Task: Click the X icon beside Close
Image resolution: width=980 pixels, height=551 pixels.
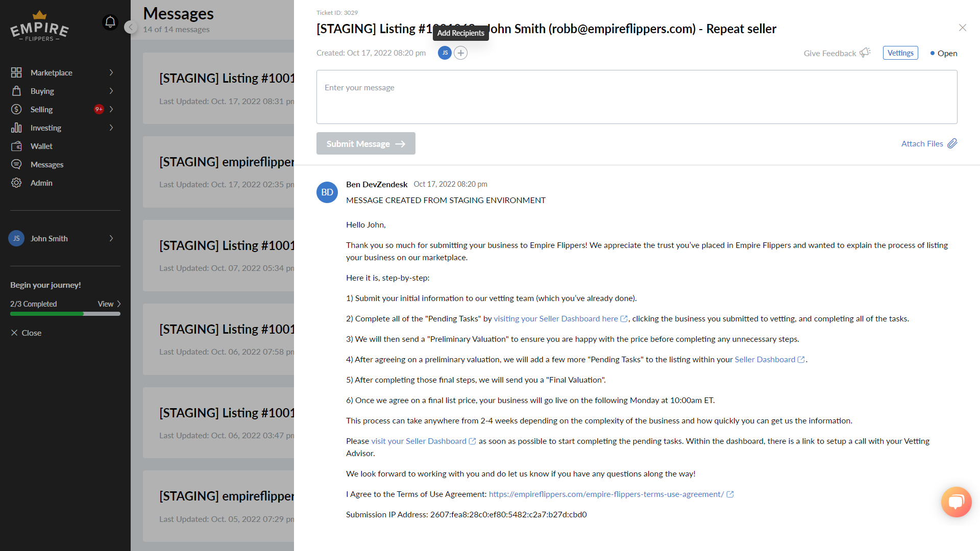Action: pyautogui.click(x=14, y=333)
